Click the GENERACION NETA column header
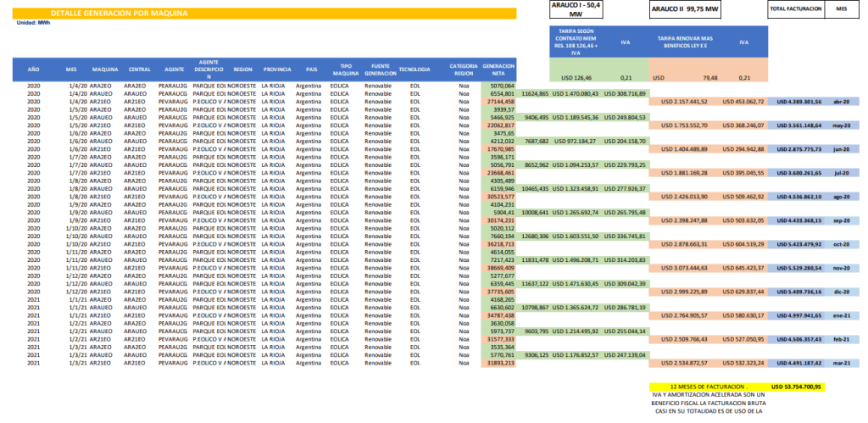The image size is (868, 423). click(x=498, y=70)
